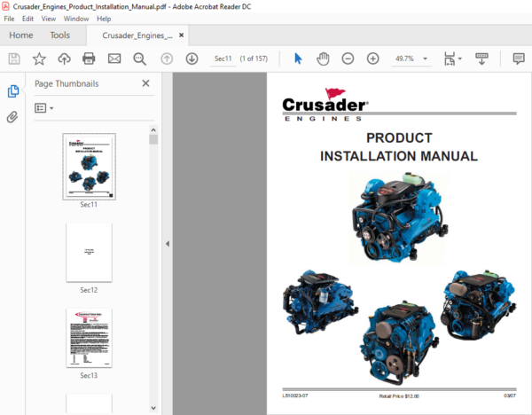
Task: Click thumbnail scrollbar up arrow
Action: pos(153,130)
